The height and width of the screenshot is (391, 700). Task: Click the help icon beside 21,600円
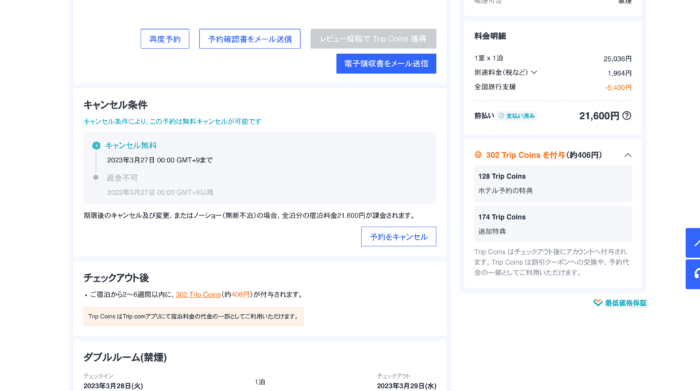tap(627, 116)
